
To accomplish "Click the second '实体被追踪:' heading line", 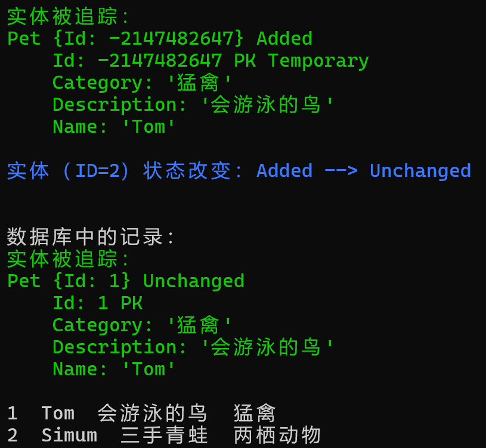I will pyautogui.click(x=69, y=259).
